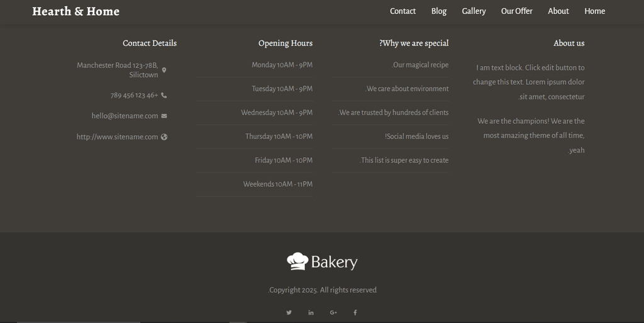This screenshot has width=644, height=323.
Task: Go to the Blog page
Action: tap(439, 11)
